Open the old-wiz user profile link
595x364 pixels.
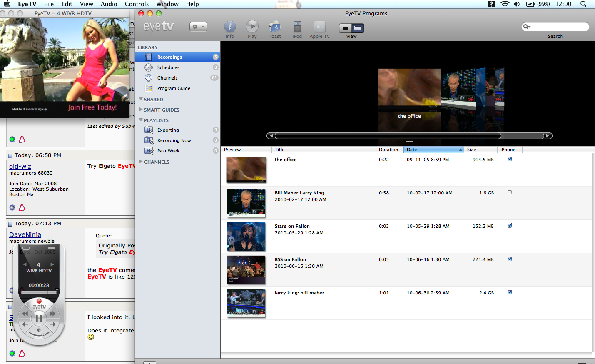20,166
